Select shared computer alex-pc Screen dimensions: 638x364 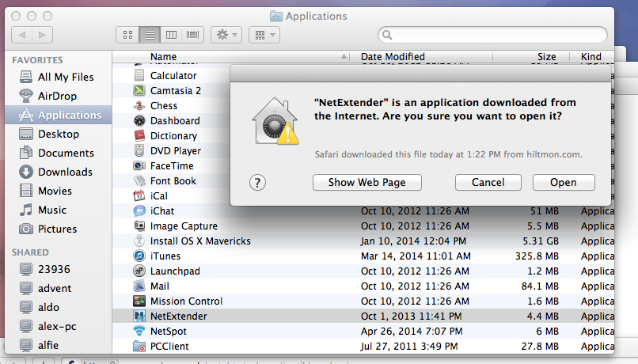click(59, 326)
